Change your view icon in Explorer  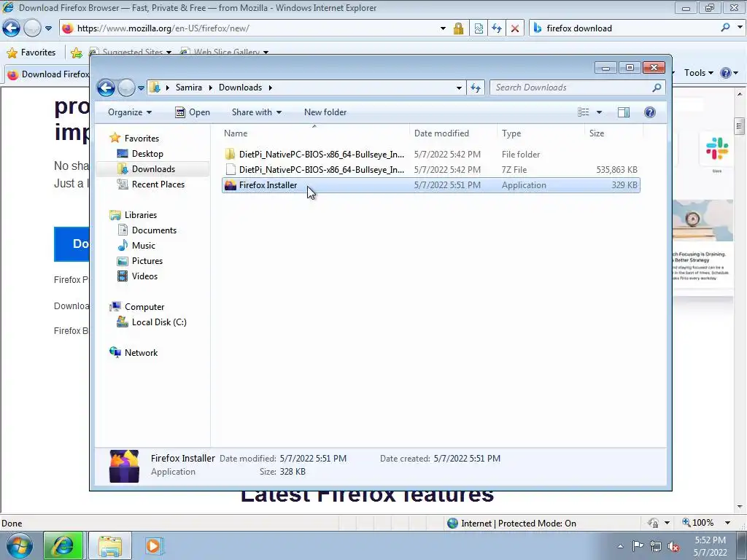tap(583, 112)
